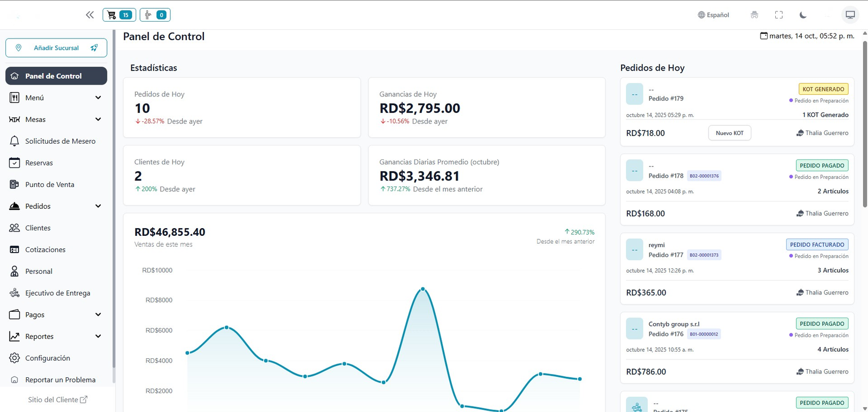This screenshot has width=868, height=412.
Task: Open Solicitudes de Mesero page
Action: tap(56, 141)
